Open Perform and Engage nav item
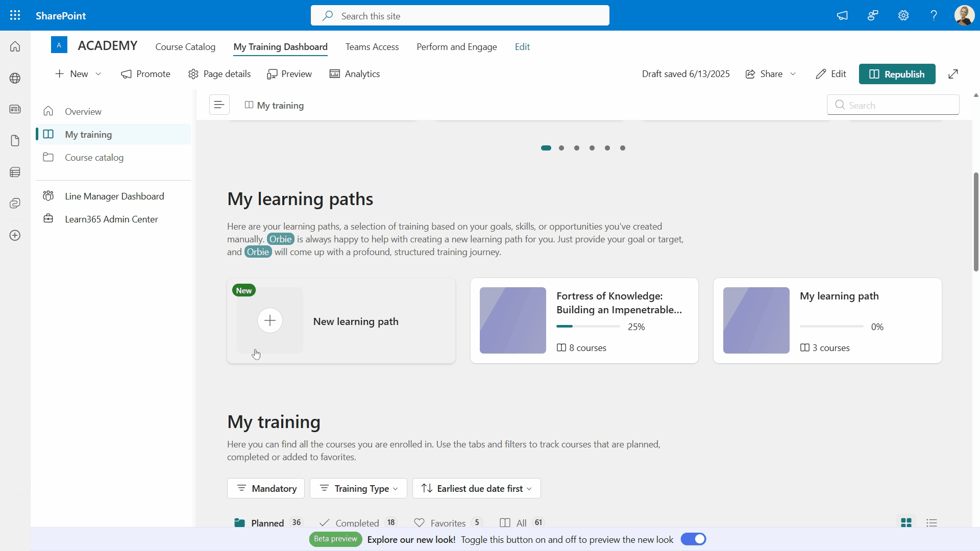Viewport: 980px width, 551px height. [x=457, y=47]
